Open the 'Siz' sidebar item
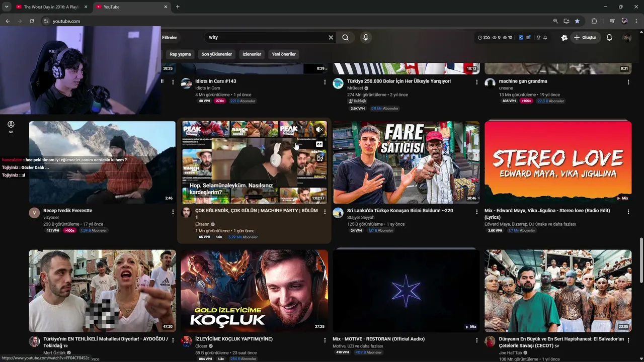The image size is (644, 362). point(11,127)
